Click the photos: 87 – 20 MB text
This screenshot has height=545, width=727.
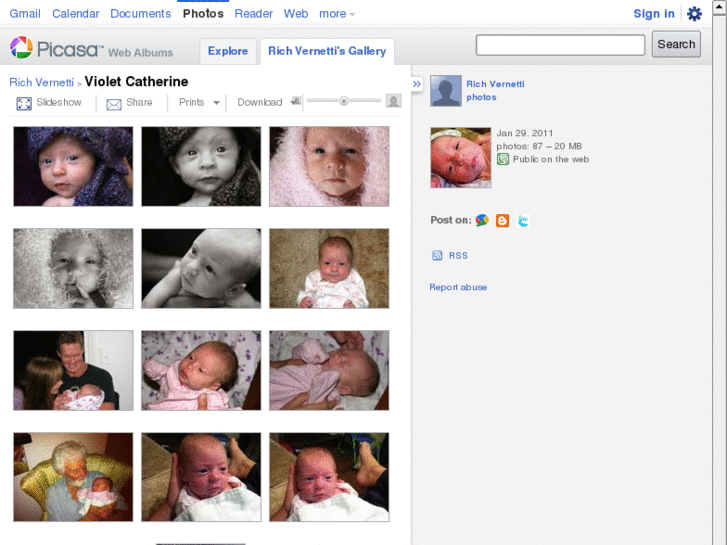539,147
